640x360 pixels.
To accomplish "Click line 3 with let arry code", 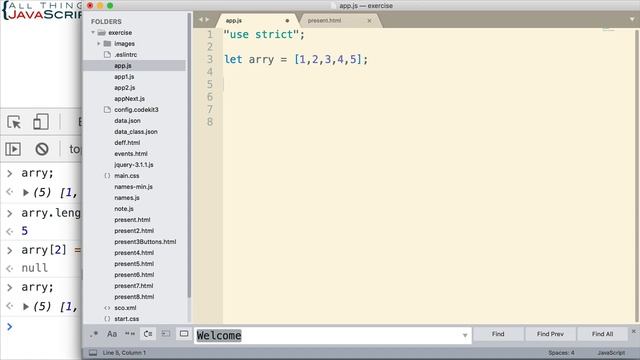I will click(x=296, y=59).
